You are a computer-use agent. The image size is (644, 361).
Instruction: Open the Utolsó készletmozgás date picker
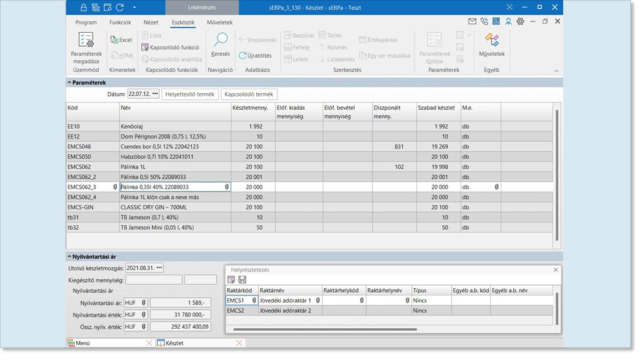tap(160, 268)
